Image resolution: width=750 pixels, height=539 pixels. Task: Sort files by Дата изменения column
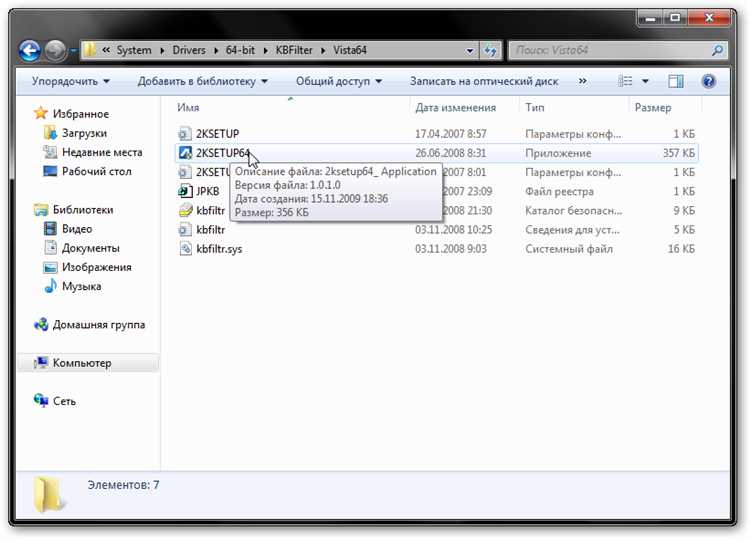(455, 107)
